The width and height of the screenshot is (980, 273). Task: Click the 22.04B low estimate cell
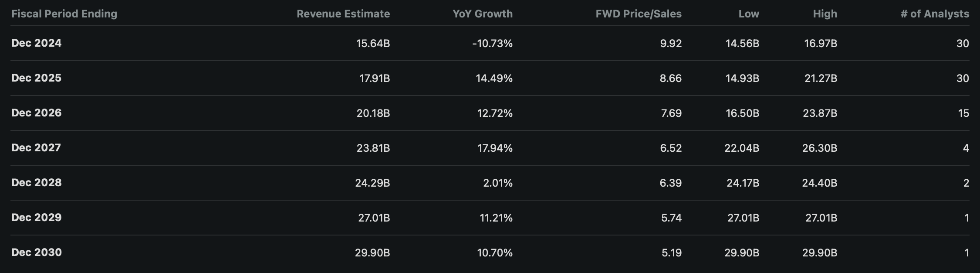pos(742,148)
